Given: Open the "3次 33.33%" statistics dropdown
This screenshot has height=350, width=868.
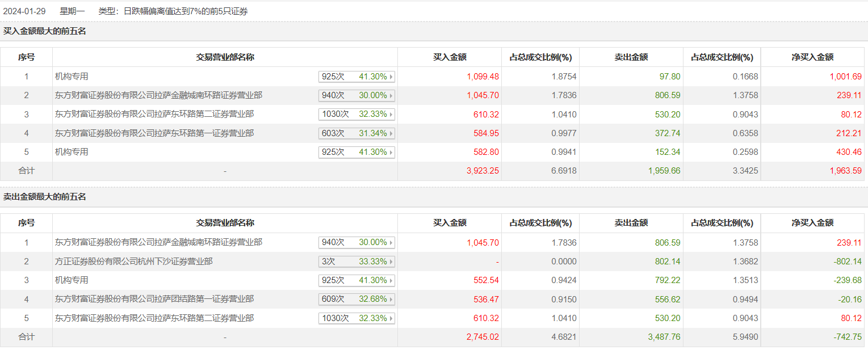Looking at the screenshot, I should 391,262.
